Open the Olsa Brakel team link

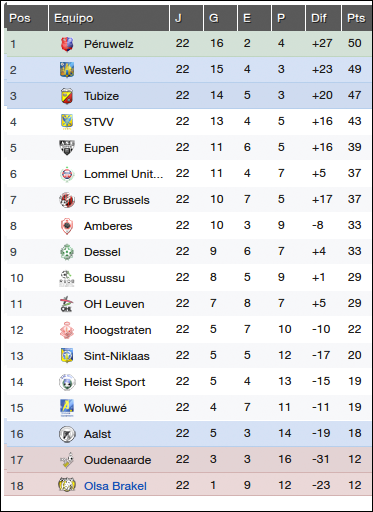115,486
